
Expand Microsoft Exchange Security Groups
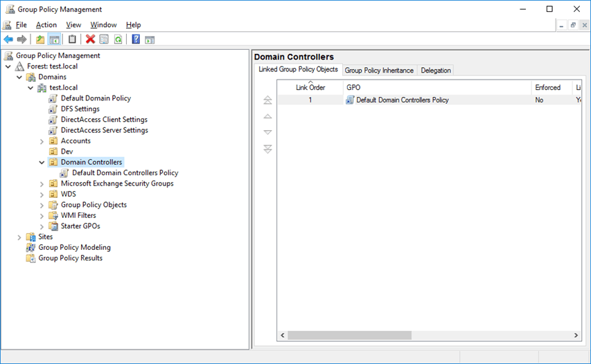[x=42, y=183]
